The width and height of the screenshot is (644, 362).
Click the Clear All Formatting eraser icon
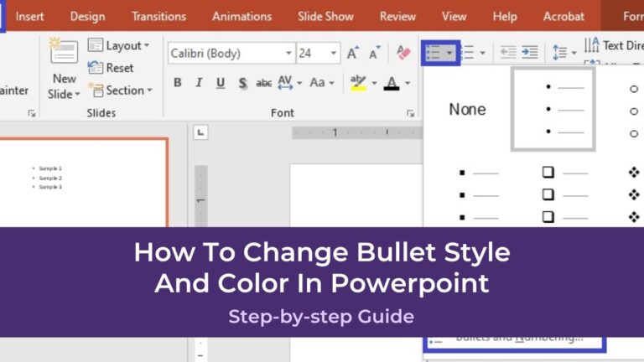click(x=403, y=53)
